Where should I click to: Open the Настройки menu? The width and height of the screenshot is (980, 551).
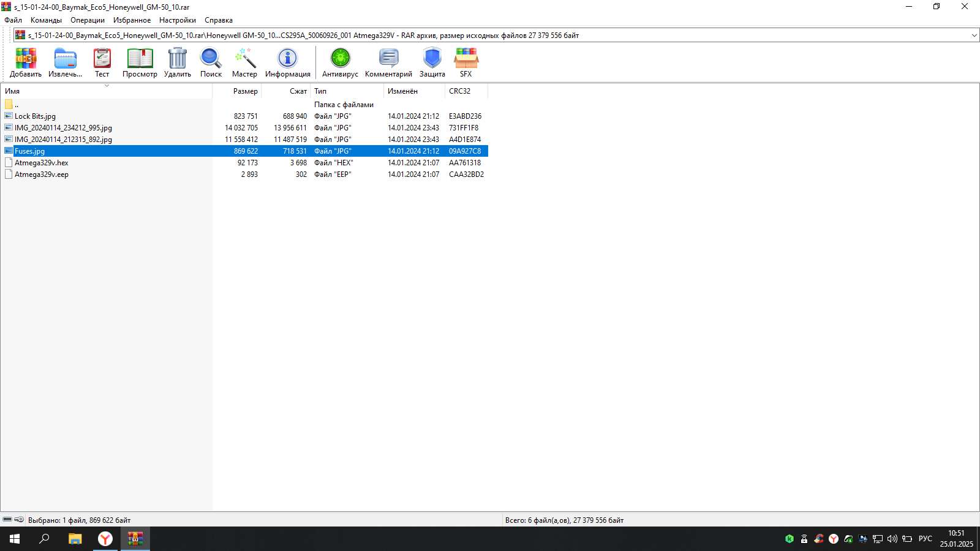[178, 20]
